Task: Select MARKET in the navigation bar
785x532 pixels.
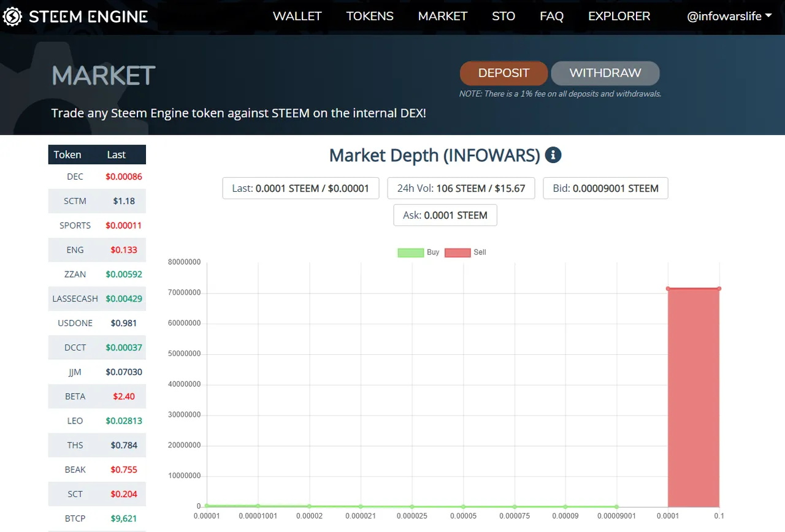Action: click(x=443, y=17)
